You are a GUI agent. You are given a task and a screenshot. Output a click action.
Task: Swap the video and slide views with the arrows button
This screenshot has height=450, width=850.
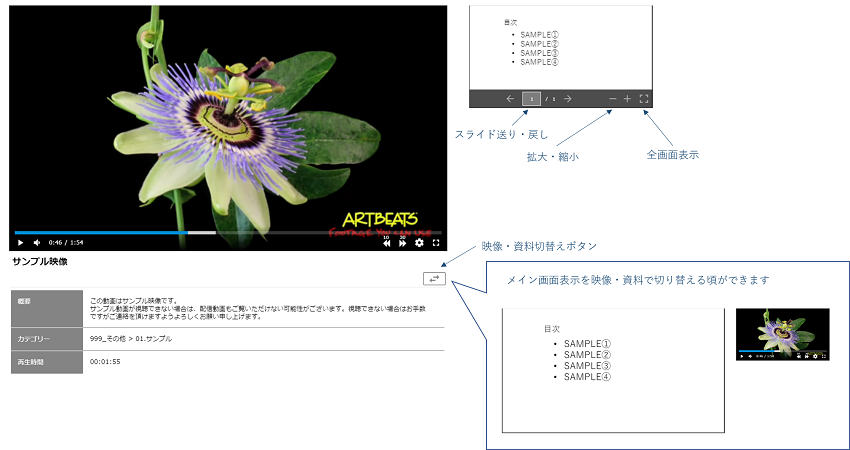point(434,279)
